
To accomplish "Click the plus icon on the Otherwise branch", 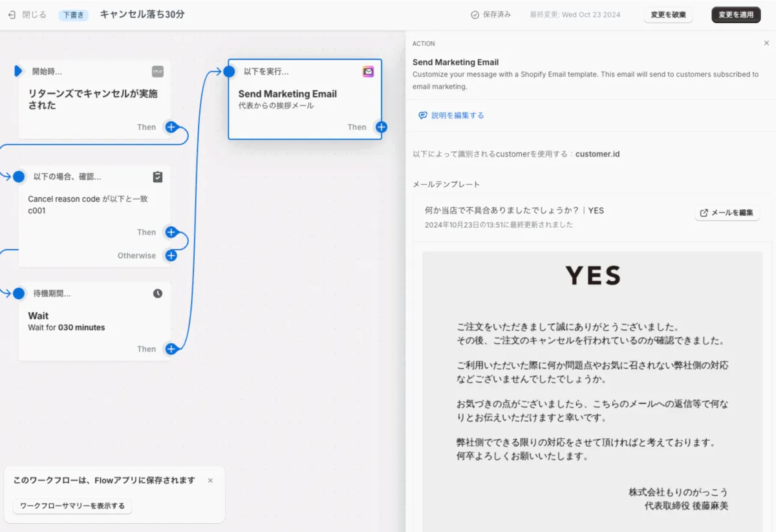I will pos(171,255).
